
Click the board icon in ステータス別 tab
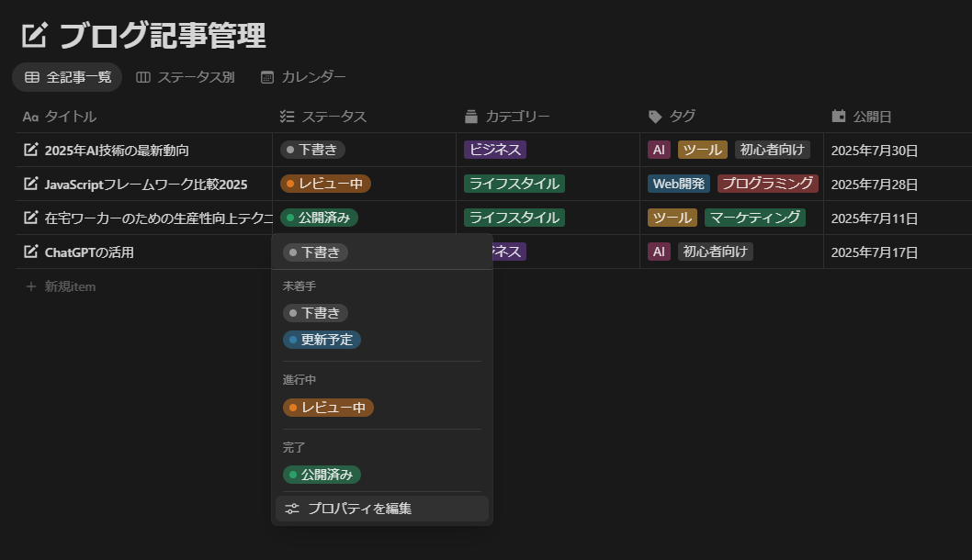pyautogui.click(x=143, y=77)
